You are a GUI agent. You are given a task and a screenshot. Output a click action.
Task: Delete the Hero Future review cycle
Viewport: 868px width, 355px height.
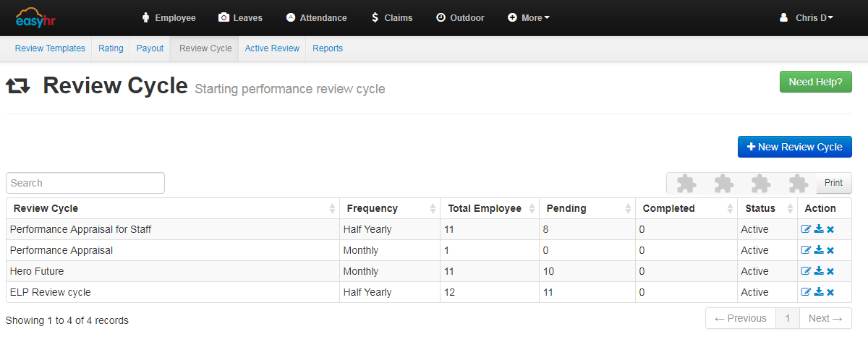[x=830, y=271]
